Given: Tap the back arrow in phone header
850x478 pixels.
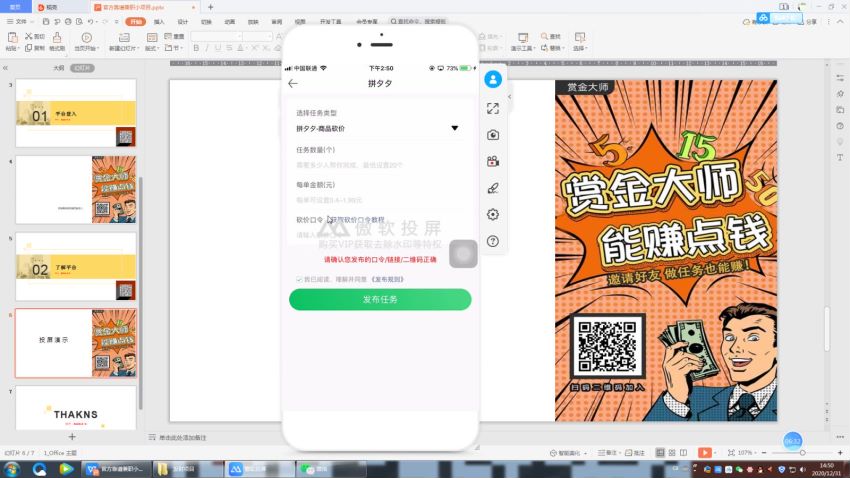Looking at the screenshot, I should [x=293, y=83].
